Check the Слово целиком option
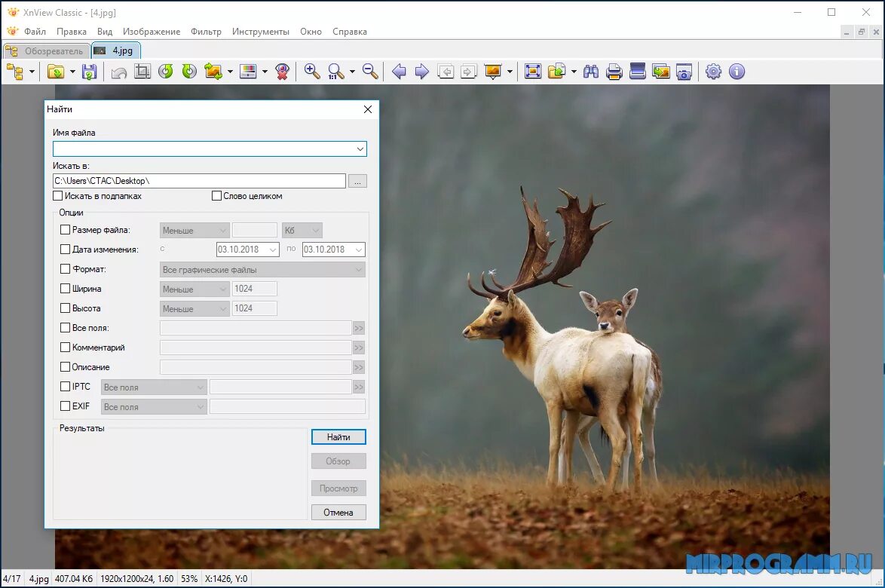 tap(216, 196)
